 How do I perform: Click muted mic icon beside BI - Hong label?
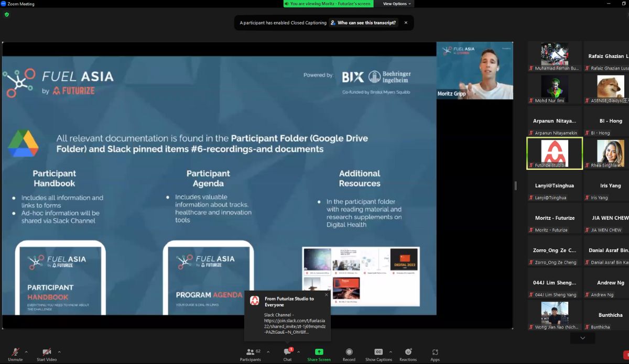[x=588, y=133]
